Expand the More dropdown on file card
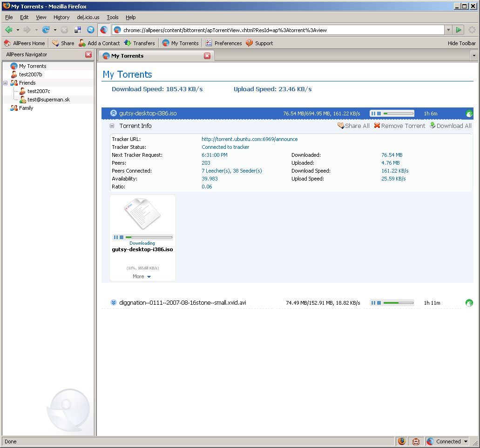This screenshot has width=480, height=448. pos(142,276)
